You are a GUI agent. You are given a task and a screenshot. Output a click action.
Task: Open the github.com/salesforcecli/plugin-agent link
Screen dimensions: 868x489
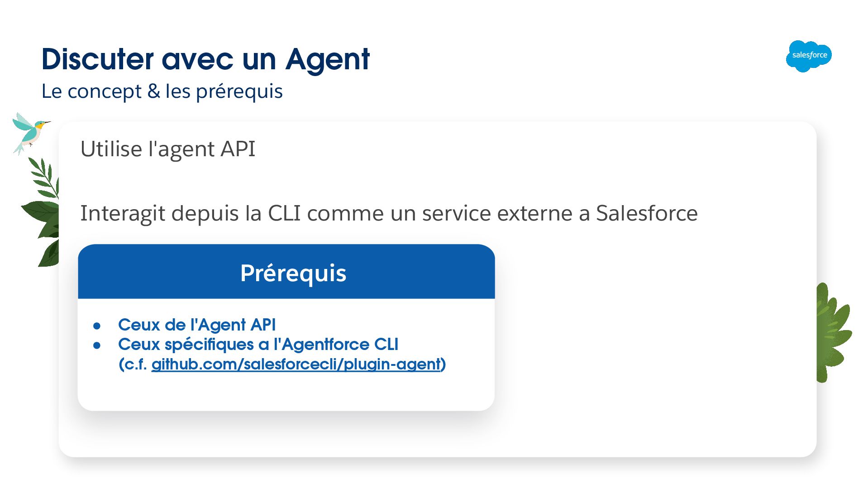pyautogui.click(x=296, y=364)
